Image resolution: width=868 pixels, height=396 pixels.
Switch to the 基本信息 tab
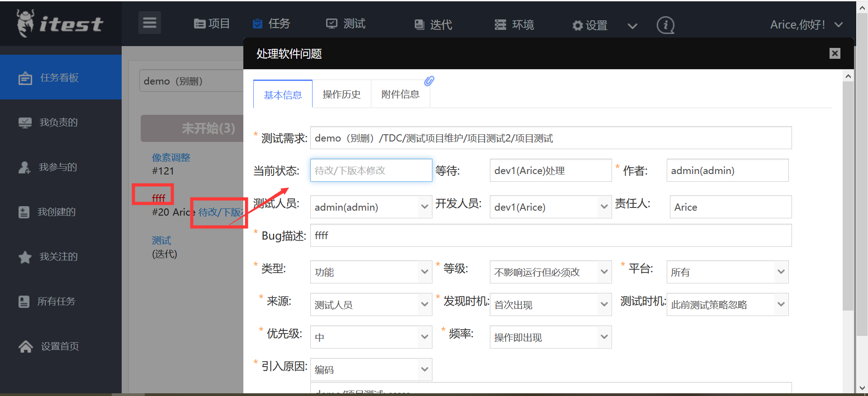pyautogui.click(x=283, y=94)
